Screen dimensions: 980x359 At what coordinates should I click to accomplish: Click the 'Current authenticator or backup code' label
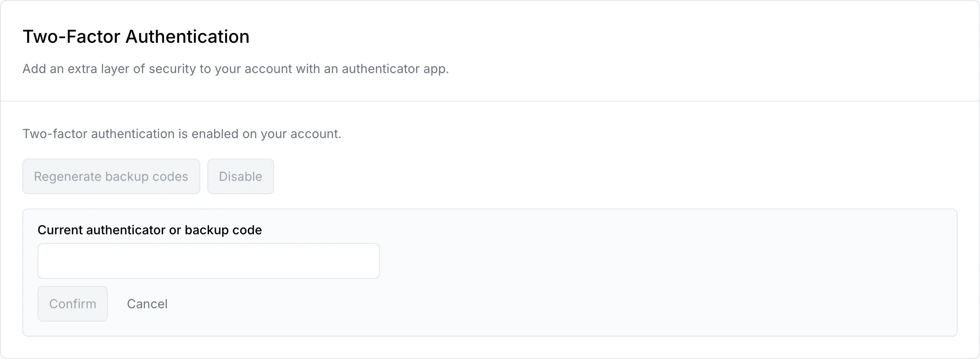pyautogui.click(x=150, y=230)
